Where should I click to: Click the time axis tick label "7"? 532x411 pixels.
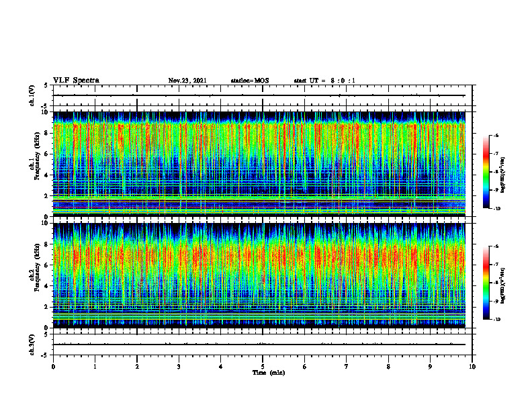click(x=347, y=367)
